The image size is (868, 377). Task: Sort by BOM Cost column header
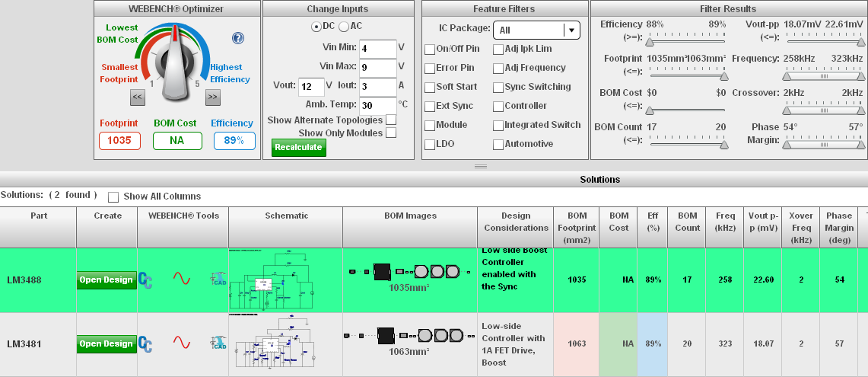tap(618, 228)
